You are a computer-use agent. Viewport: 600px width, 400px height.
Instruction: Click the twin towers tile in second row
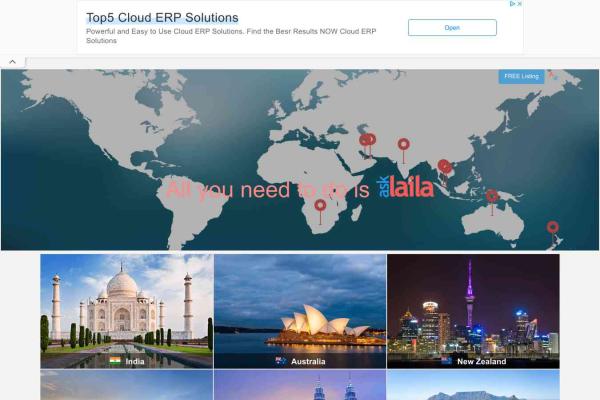point(300,386)
